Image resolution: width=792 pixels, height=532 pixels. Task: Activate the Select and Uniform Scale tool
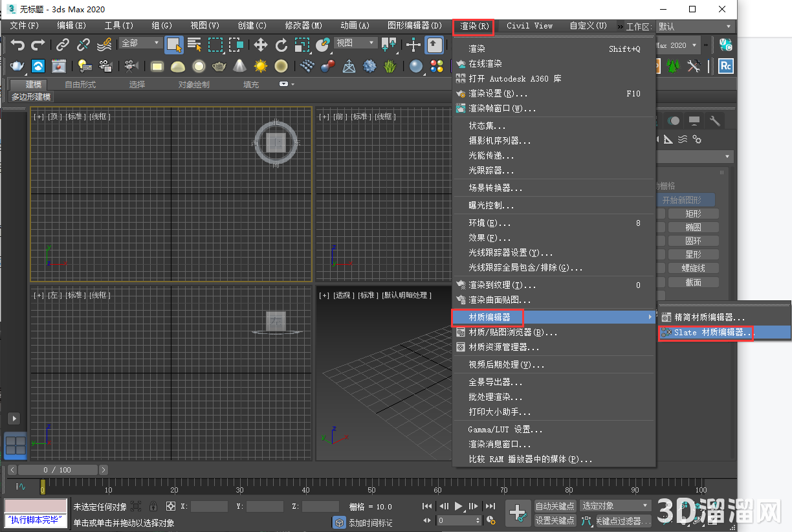[x=302, y=45]
